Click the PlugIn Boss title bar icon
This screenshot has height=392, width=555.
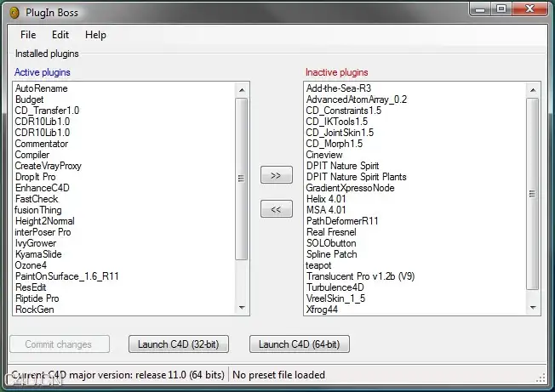(x=14, y=13)
